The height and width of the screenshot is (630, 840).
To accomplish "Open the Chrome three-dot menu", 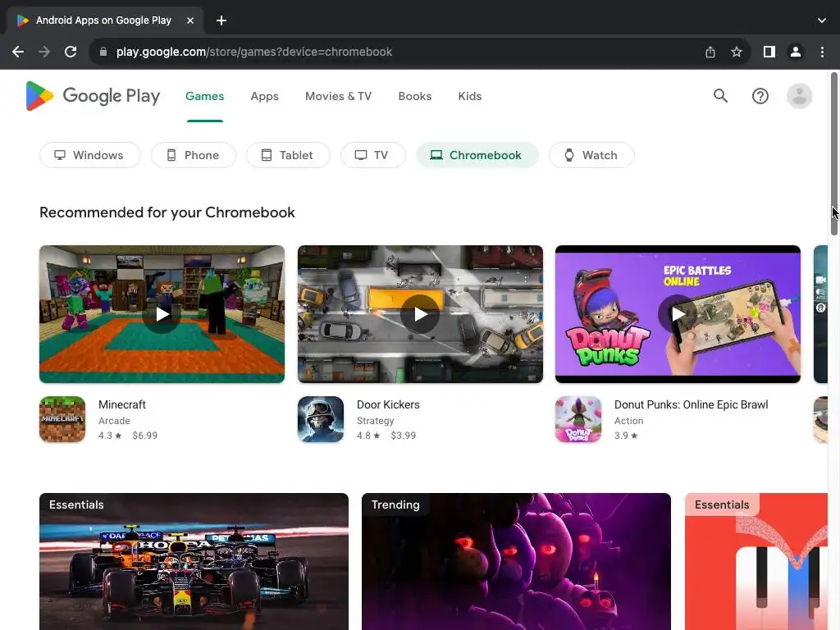I will click(x=822, y=52).
